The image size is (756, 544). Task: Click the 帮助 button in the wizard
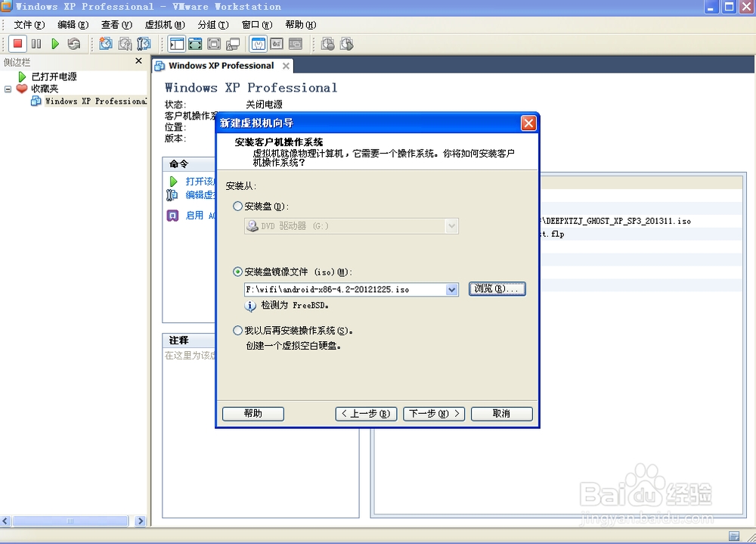tap(253, 414)
